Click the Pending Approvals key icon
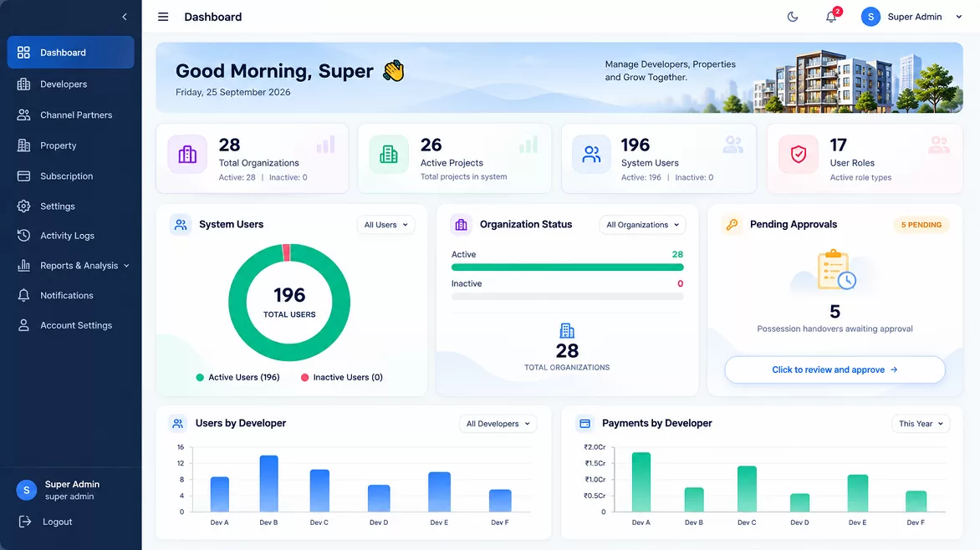 (732, 224)
